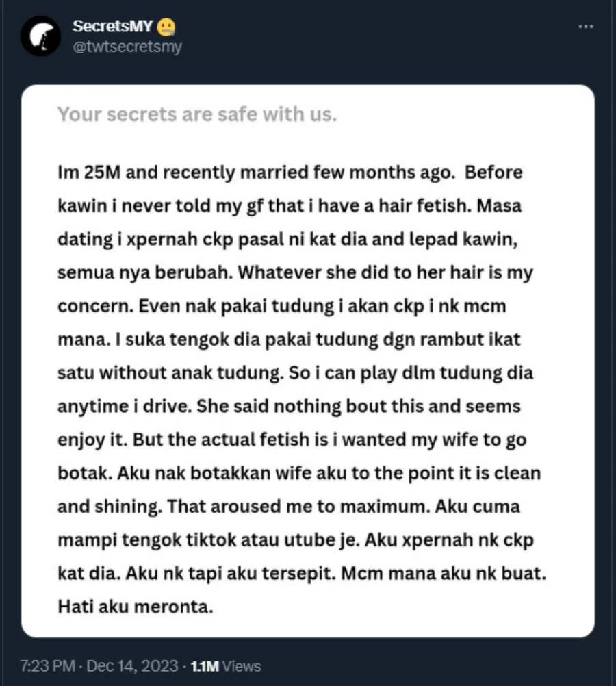
Task: Open the SecretsMY profile avatar
Action: point(41,36)
